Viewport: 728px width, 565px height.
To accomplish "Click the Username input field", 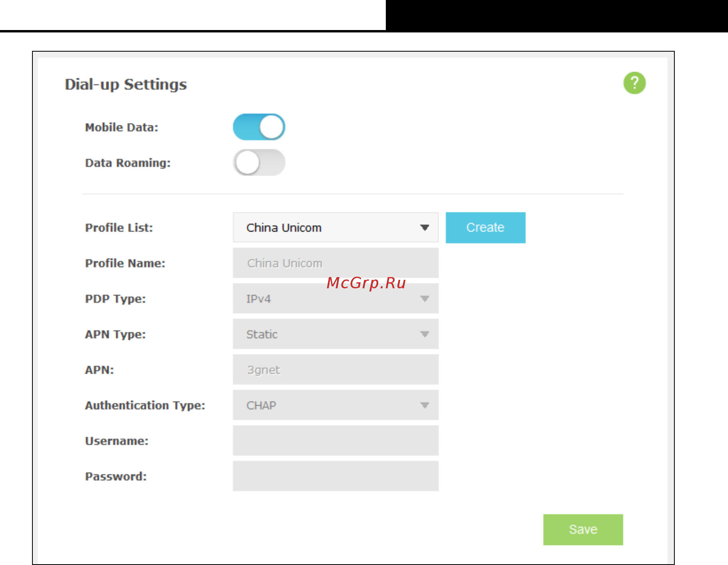I will 335,440.
